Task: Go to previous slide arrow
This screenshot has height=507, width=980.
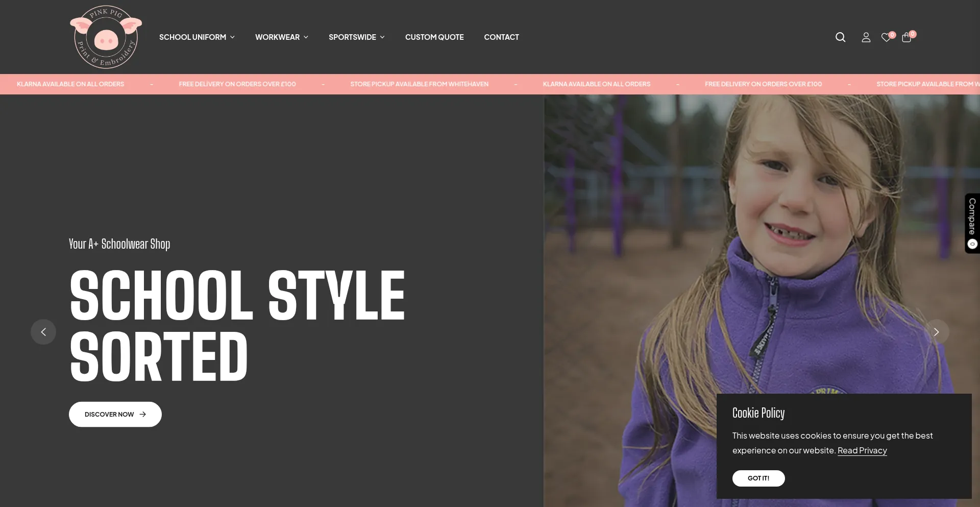Action: pos(43,332)
